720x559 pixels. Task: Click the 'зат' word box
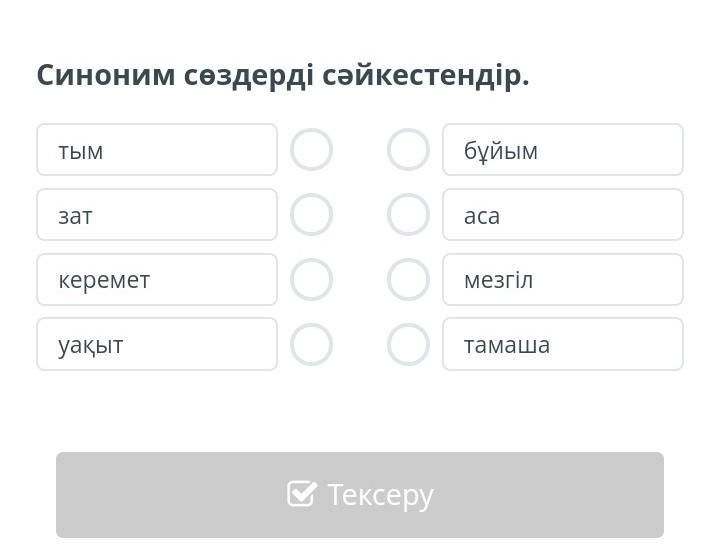157,215
